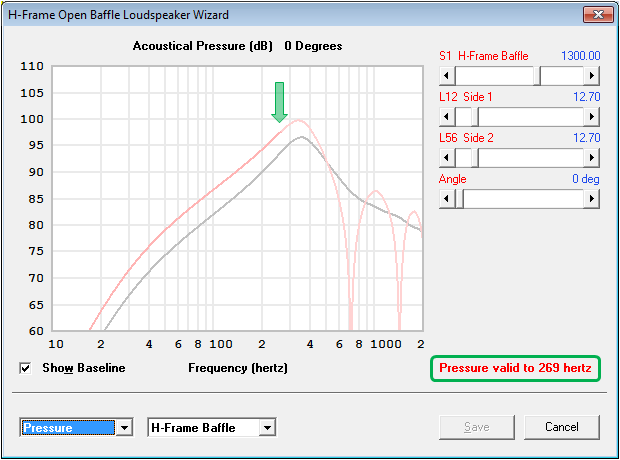Click the Frequency (hertz) axis label
The image size is (620, 460).
pos(238,368)
